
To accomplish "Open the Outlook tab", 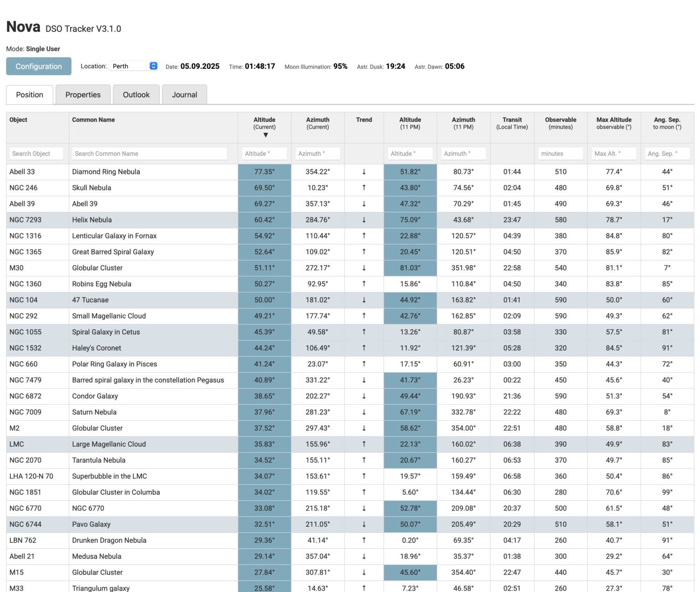I will pyautogui.click(x=136, y=95).
